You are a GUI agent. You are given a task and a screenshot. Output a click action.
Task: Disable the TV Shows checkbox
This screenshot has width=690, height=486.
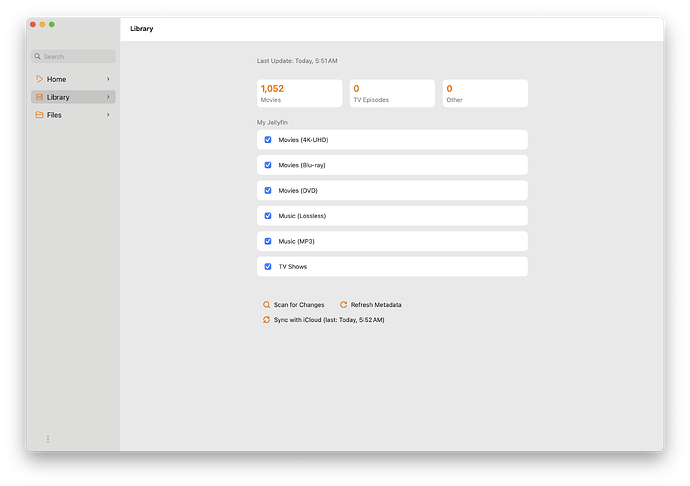coord(268,267)
